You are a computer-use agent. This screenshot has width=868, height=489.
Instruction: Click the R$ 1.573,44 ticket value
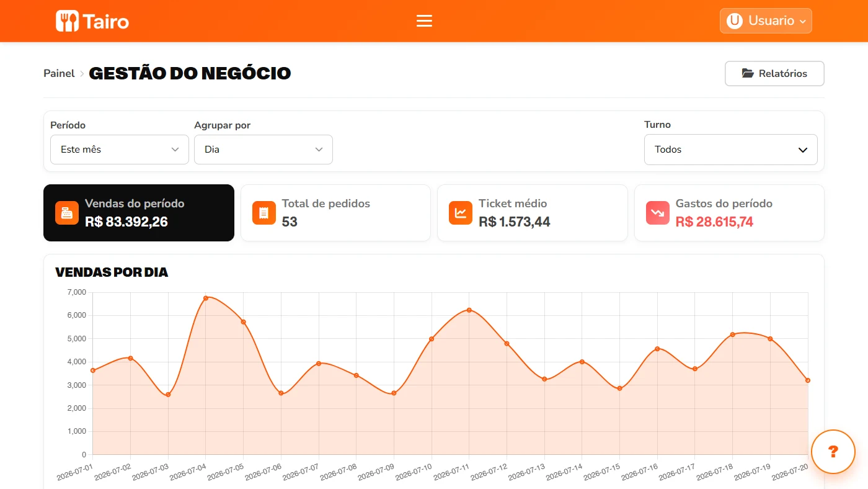(x=515, y=222)
